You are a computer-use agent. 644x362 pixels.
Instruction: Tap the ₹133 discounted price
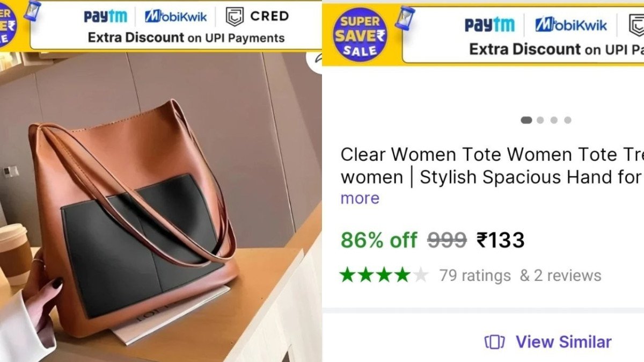pyautogui.click(x=500, y=240)
